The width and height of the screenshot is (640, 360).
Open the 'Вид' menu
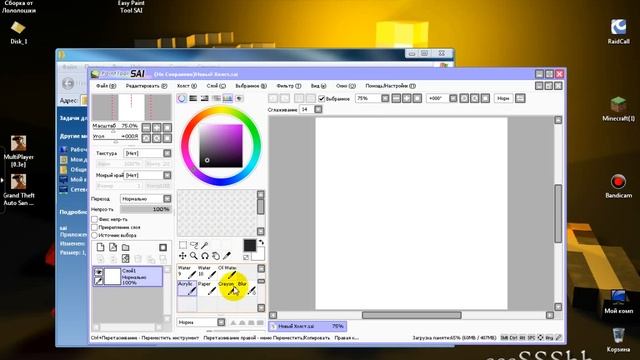(x=318, y=86)
